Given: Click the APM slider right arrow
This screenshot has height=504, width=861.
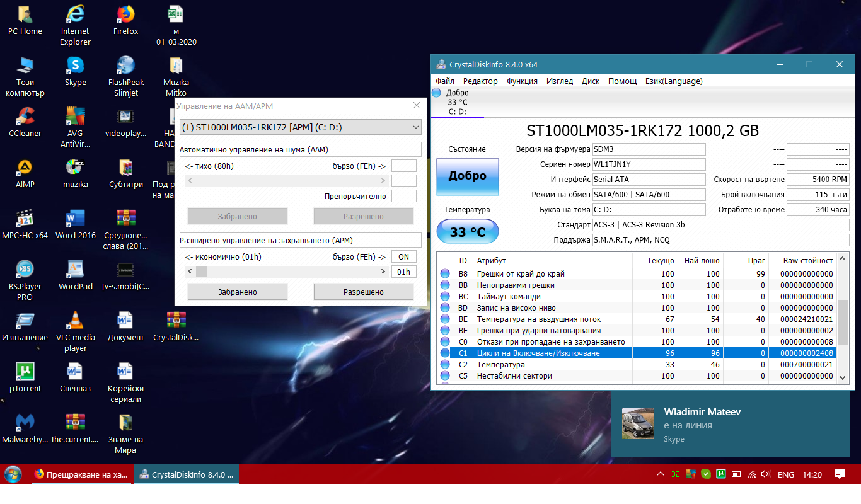Looking at the screenshot, I should point(383,272).
